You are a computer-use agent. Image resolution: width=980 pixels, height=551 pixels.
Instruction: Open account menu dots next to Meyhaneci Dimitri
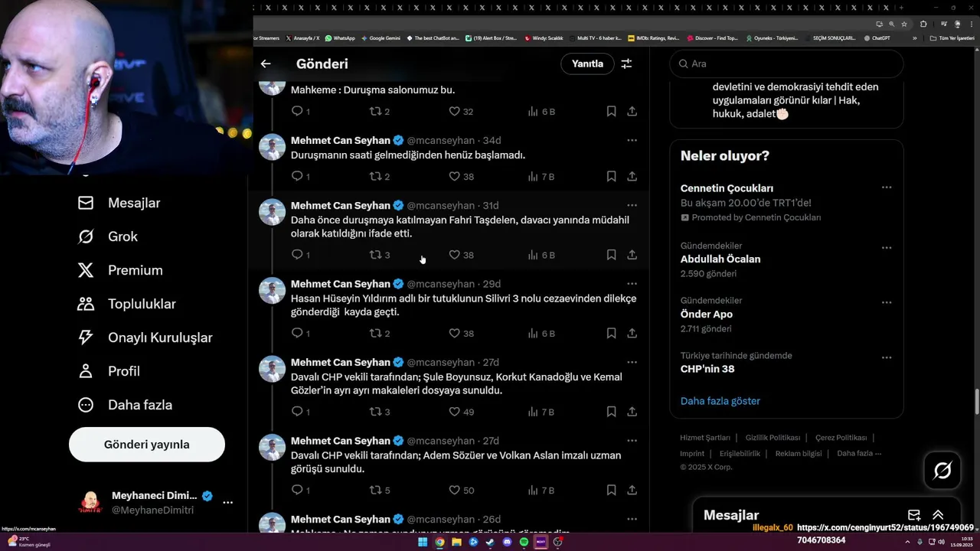[227, 503]
